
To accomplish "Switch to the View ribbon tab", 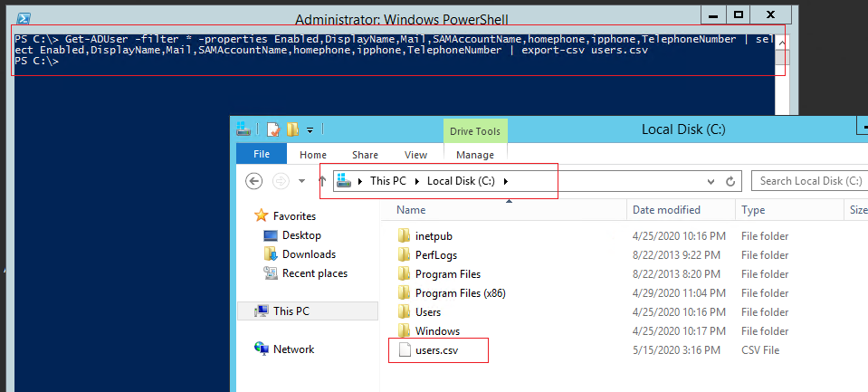I will click(x=415, y=155).
